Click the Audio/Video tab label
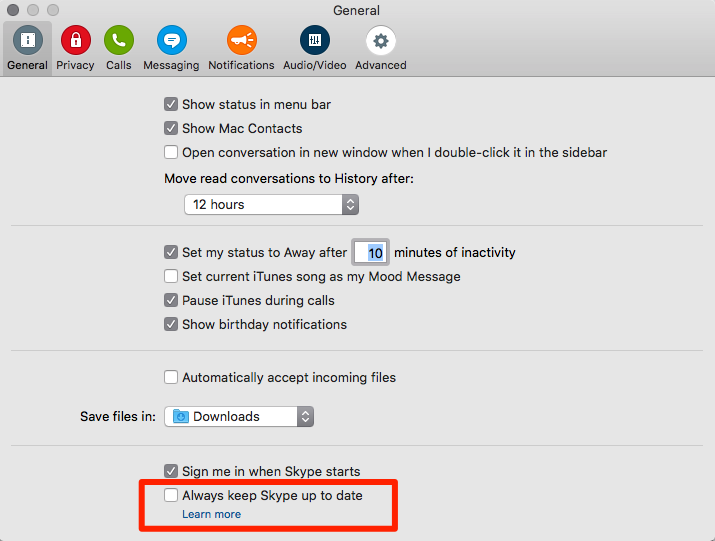Image resolution: width=715 pixels, height=541 pixels. click(x=315, y=65)
